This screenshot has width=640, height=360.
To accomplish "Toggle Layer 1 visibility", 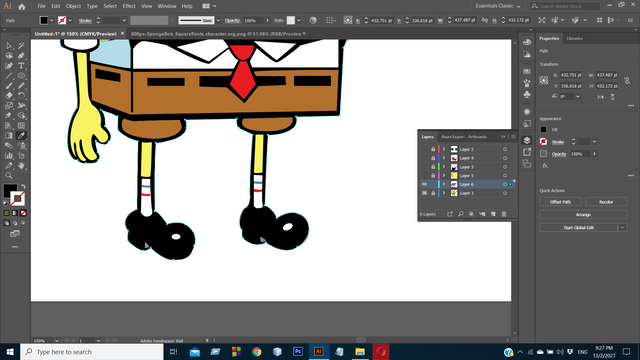I will tap(424, 193).
